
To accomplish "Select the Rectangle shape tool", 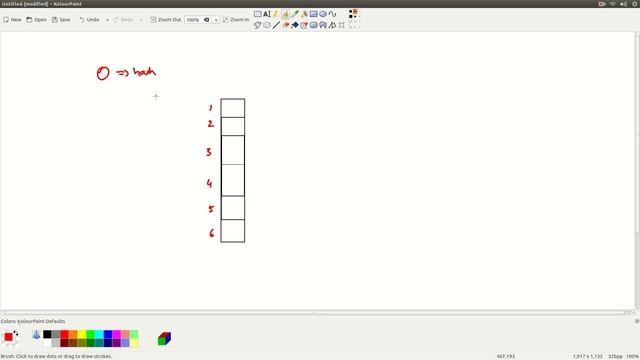I will [313, 14].
